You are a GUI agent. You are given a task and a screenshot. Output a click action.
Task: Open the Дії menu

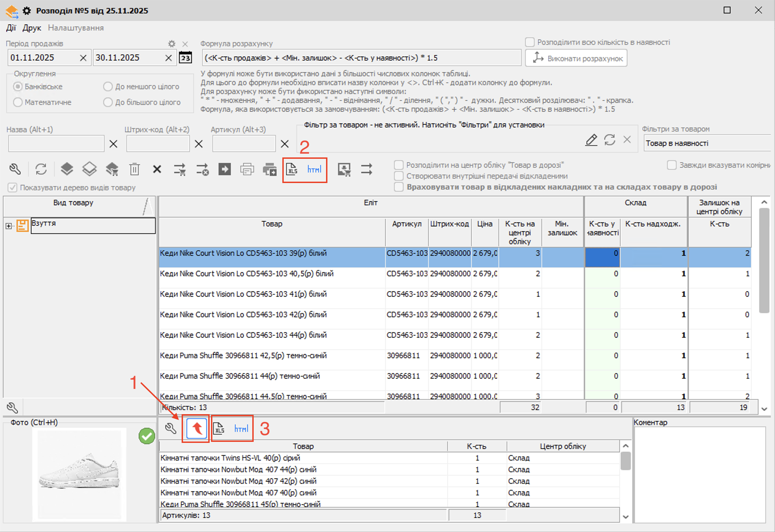tap(11, 28)
